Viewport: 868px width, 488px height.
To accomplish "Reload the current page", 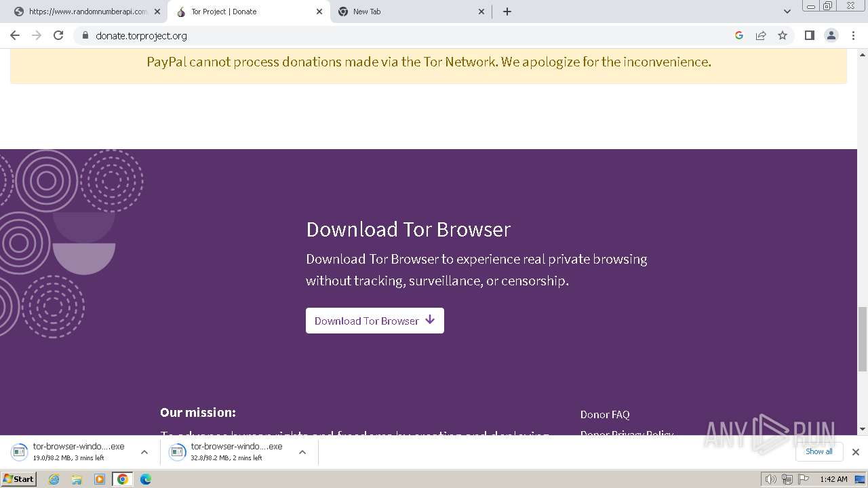I will pos(58,35).
